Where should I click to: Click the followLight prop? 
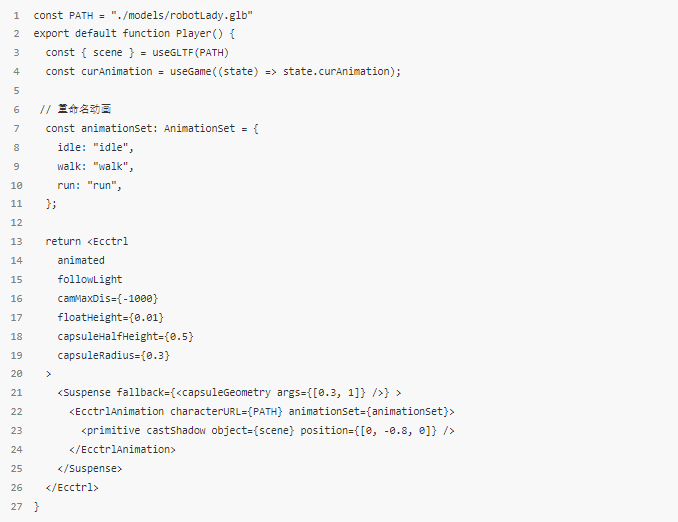(x=90, y=279)
